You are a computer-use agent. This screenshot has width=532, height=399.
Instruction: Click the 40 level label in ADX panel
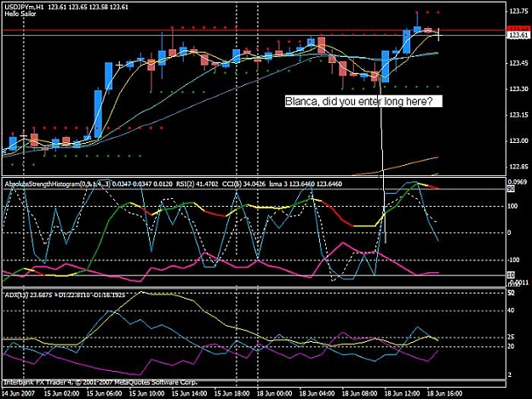511,311
